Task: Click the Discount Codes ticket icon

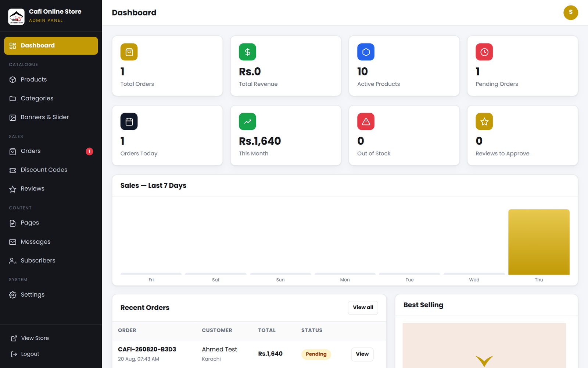Action: [x=13, y=170]
